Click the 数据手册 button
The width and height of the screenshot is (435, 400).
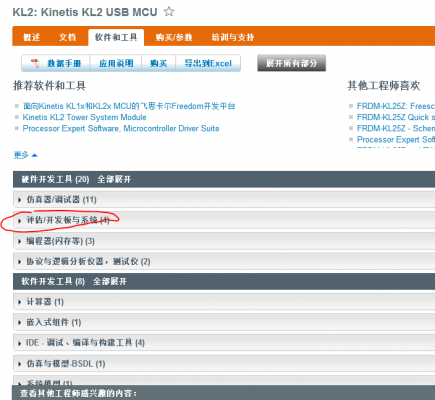[x=56, y=63]
